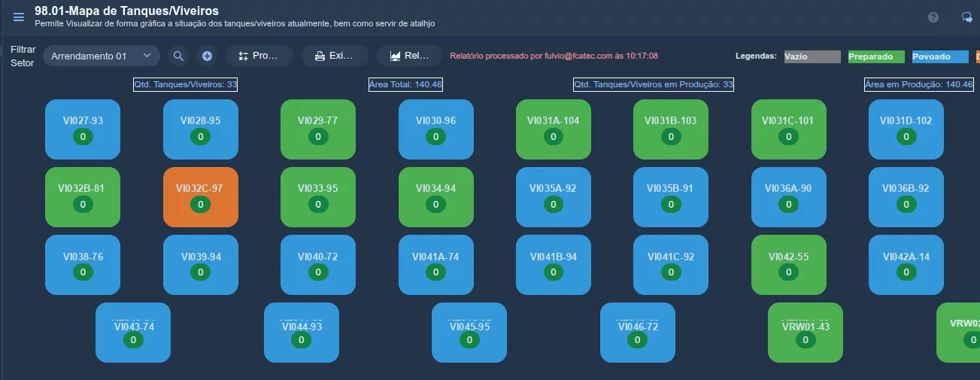Image resolution: width=980 pixels, height=380 pixels.
Task: Select tank card VI042A-14
Action: coord(906,265)
